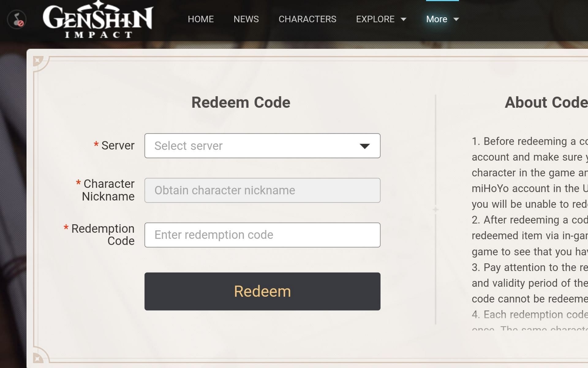Click the Server field's black dropdown arrow
This screenshot has width=588, height=368.
(x=364, y=146)
